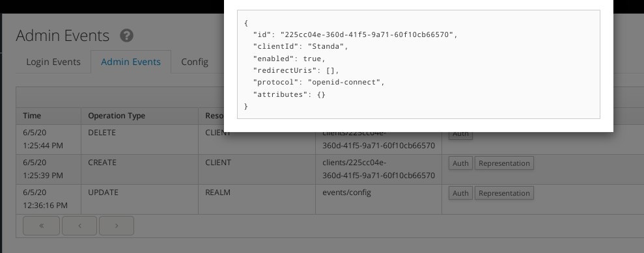Go to the first page of events
Screen dimensions: 644x253
click(42, 226)
